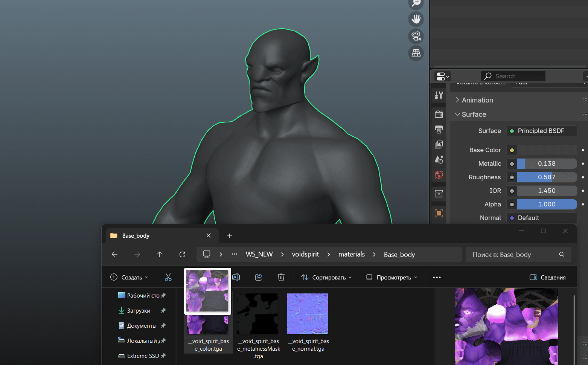Click the pan view hand icon
The width and height of the screenshot is (588, 365).
(416, 19)
